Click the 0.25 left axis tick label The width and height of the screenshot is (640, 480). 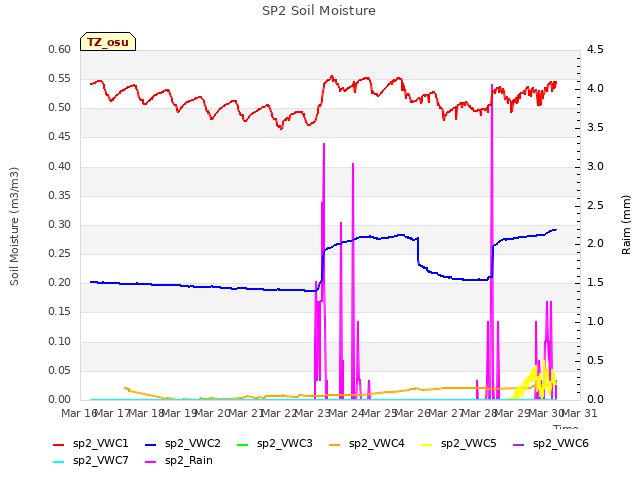tap(60, 253)
